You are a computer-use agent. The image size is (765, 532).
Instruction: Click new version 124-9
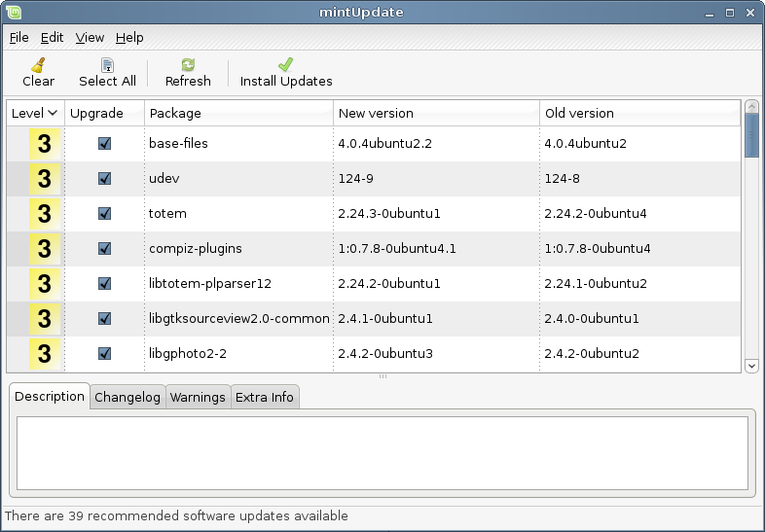[x=355, y=179]
